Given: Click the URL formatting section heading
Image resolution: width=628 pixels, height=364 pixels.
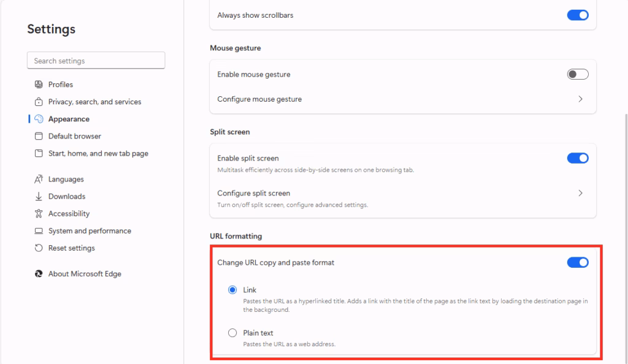Looking at the screenshot, I should tap(236, 236).
